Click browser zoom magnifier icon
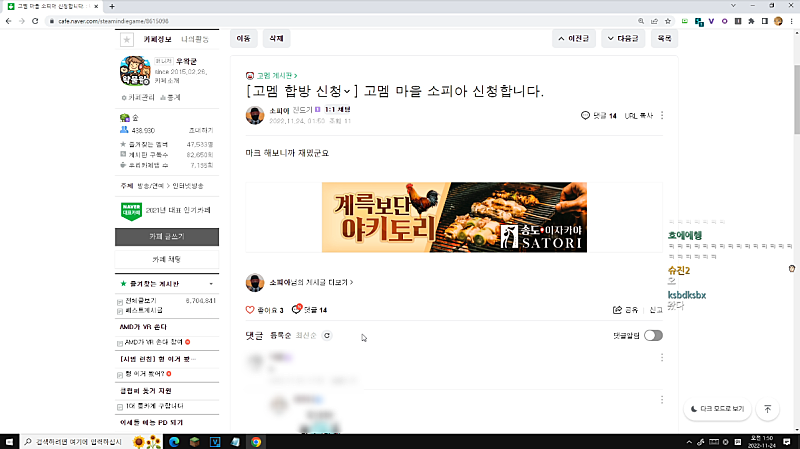 point(641,21)
